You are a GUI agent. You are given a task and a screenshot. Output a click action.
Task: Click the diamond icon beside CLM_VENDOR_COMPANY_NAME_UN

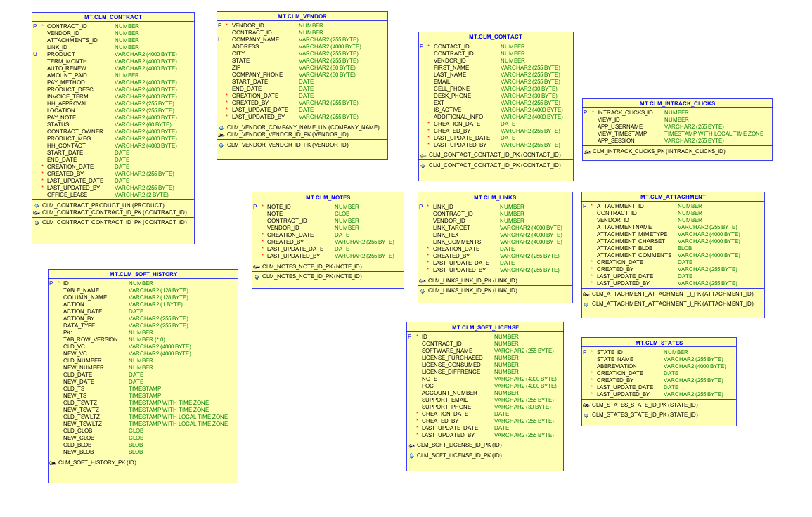tap(221, 127)
